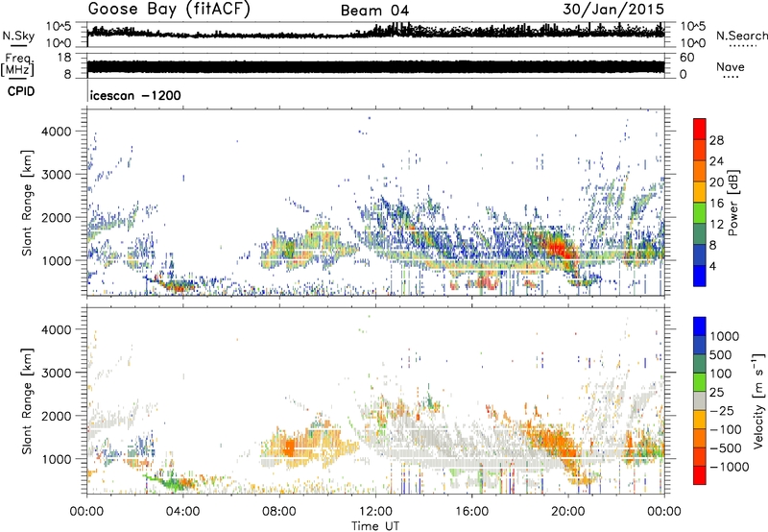The height and width of the screenshot is (532, 768).
Task: Click the red high-power echo near 19:30 UT
Action: (559, 248)
